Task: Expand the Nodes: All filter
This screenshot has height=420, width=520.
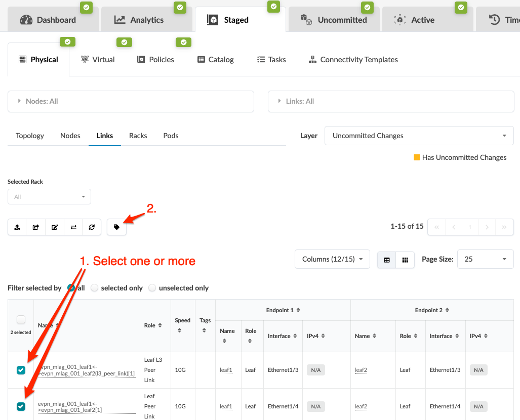Action: 131,101
